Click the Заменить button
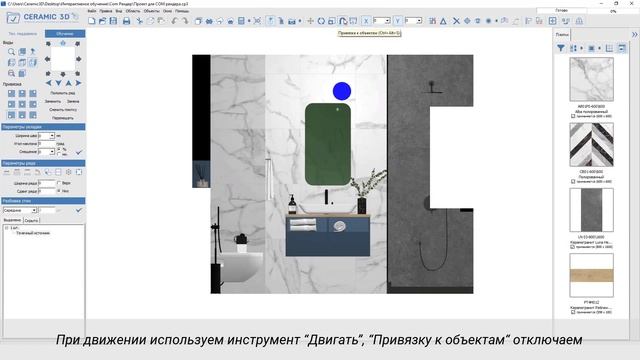640x360 pixels. tap(53, 101)
